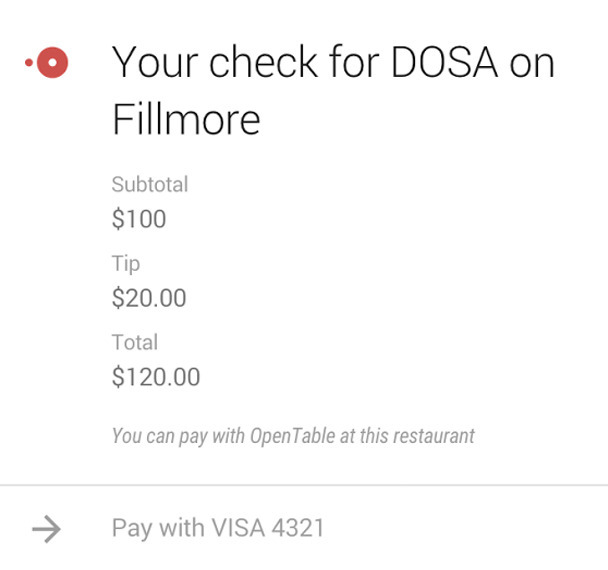Click the Subtotal label

[x=150, y=184]
